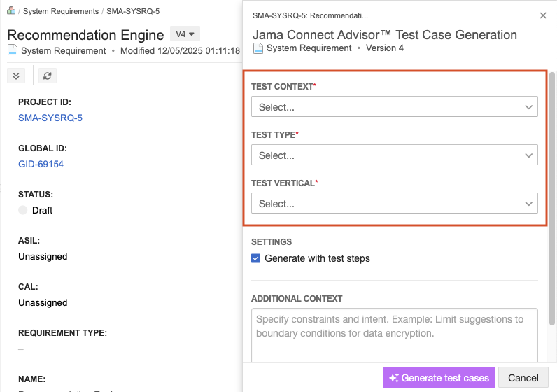
Task: Close the Advisor test case generation panel
Action: click(543, 15)
